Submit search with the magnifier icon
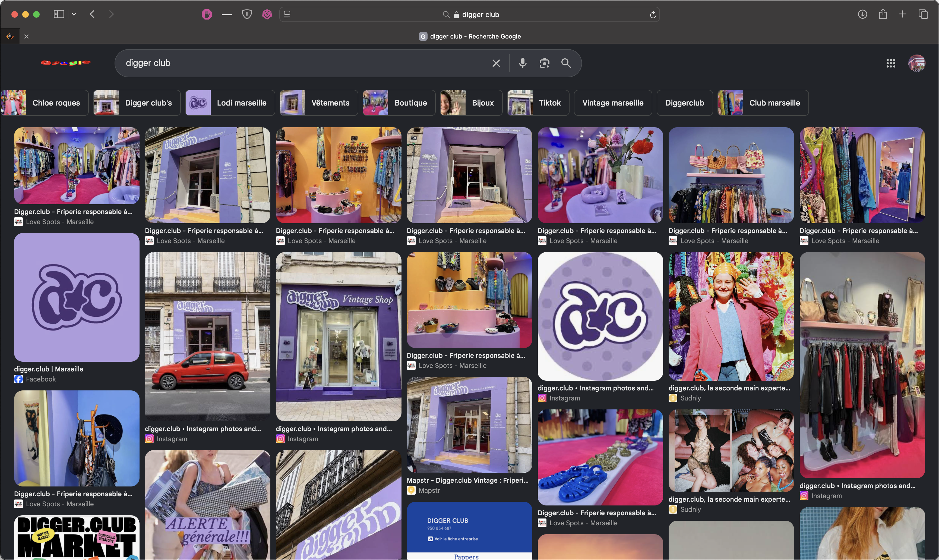 [565, 63]
